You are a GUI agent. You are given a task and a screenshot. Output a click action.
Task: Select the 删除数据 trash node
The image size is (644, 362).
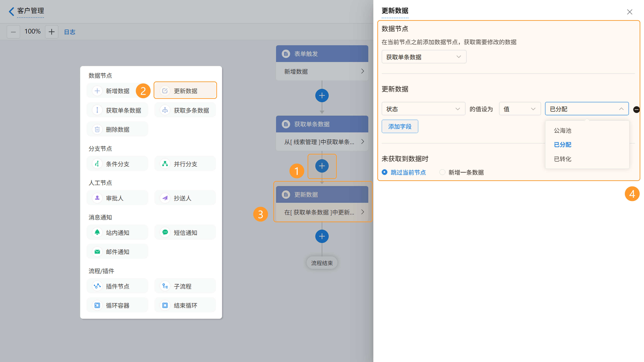click(117, 129)
